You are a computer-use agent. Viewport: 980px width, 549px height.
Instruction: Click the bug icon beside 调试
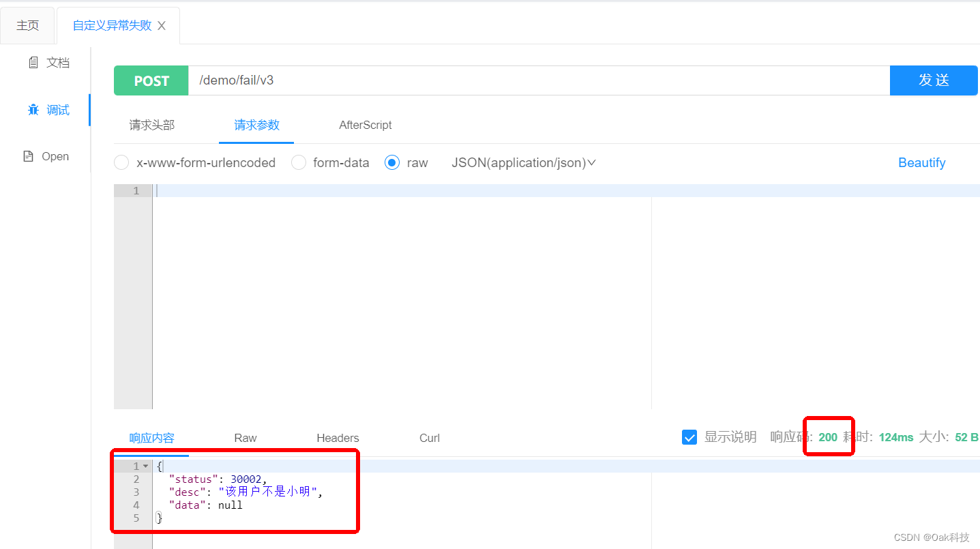[33, 110]
